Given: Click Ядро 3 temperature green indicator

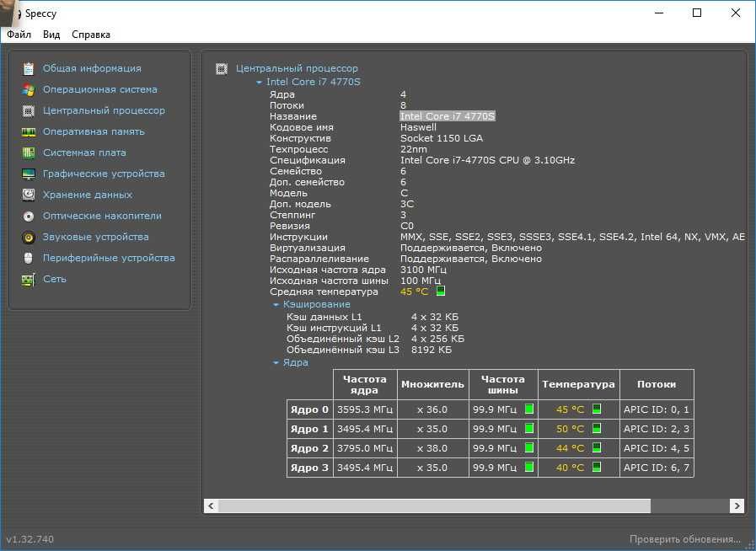Looking at the screenshot, I should click(x=597, y=467).
